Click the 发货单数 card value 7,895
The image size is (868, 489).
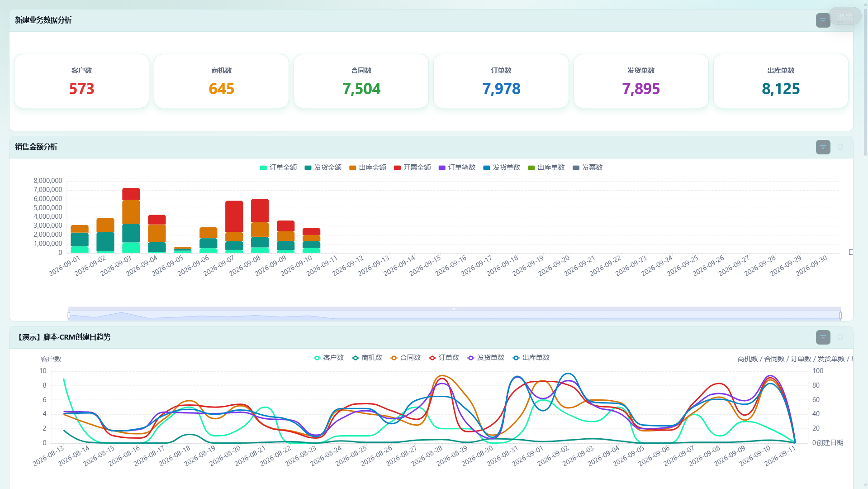(641, 89)
